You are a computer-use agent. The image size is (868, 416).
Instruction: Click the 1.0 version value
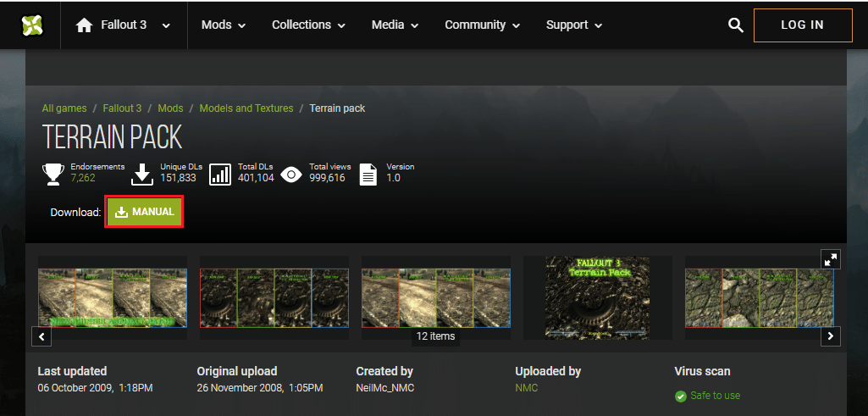coord(393,178)
